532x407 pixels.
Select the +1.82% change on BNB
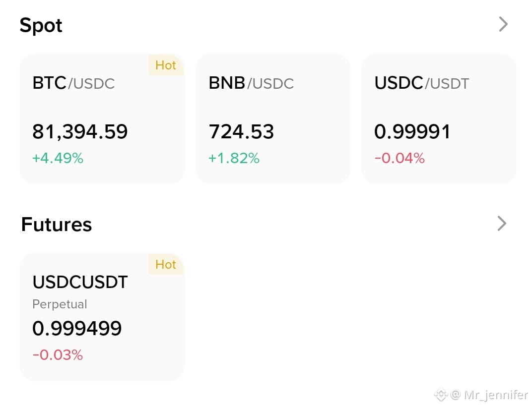pos(234,158)
